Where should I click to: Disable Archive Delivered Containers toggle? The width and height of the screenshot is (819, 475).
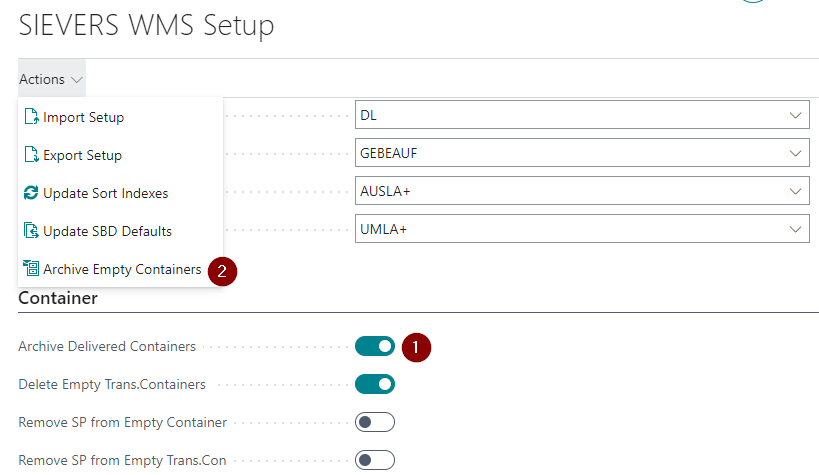tap(375, 346)
